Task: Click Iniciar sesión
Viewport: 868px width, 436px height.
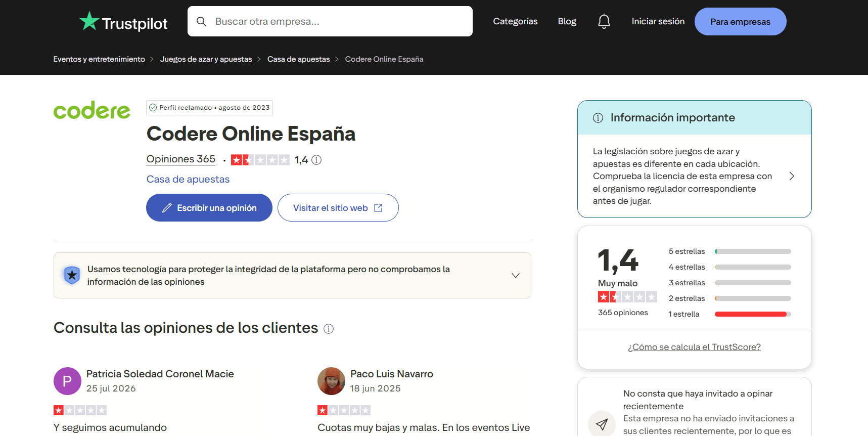Action: click(x=658, y=21)
